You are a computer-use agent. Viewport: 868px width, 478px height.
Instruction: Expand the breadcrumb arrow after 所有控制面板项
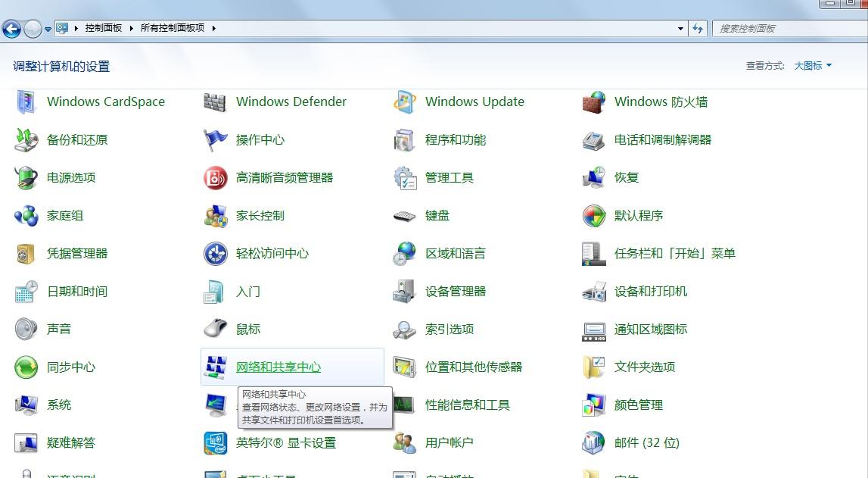coord(216,28)
